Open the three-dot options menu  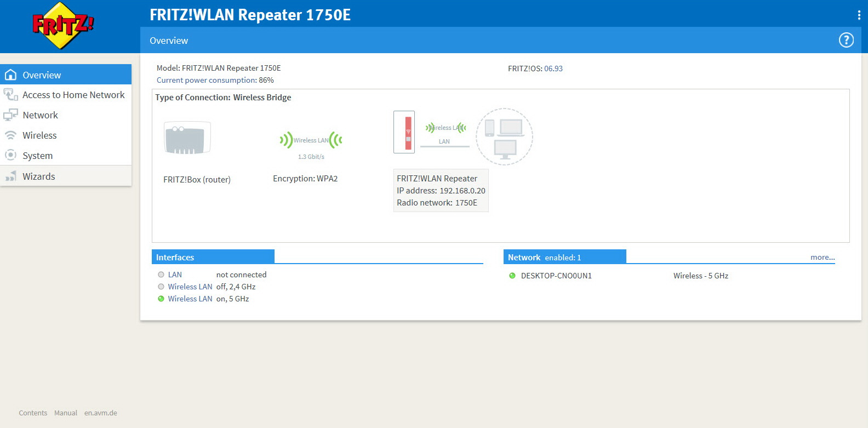coord(859,15)
